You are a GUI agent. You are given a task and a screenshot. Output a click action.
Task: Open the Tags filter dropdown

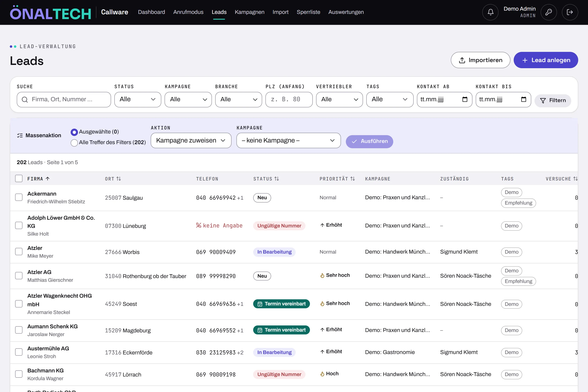[x=390, y=99]
